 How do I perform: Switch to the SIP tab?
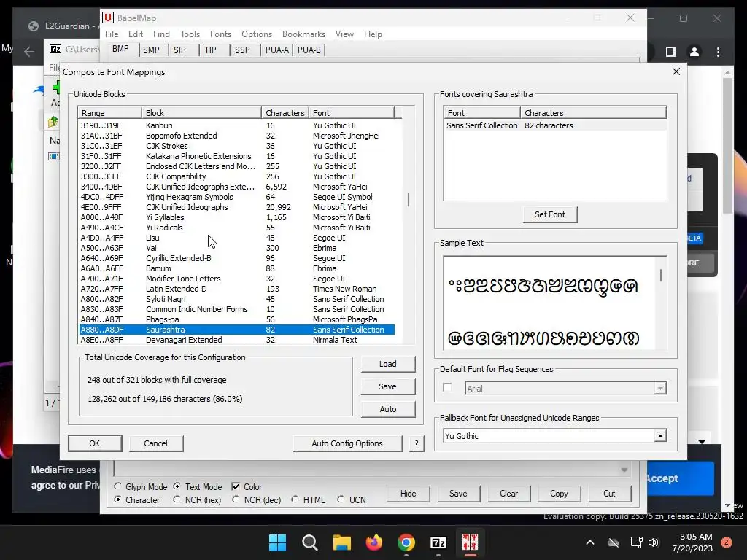point(179,50)
